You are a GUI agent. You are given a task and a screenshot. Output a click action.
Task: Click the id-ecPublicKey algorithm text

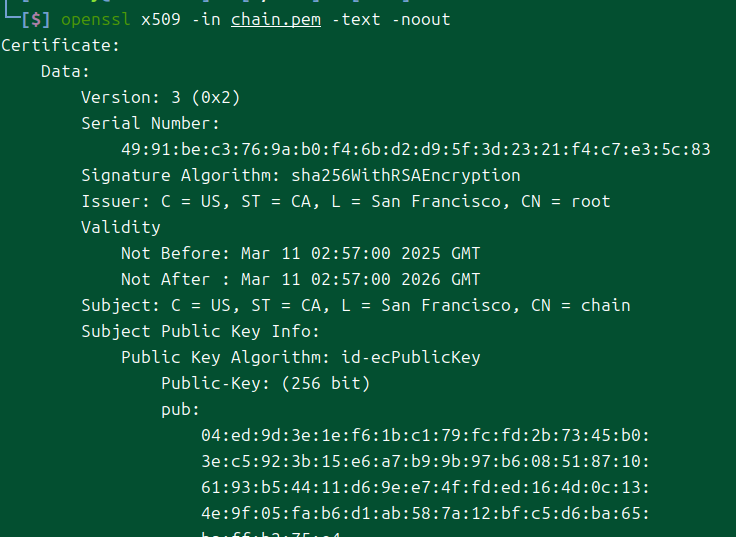411,358
